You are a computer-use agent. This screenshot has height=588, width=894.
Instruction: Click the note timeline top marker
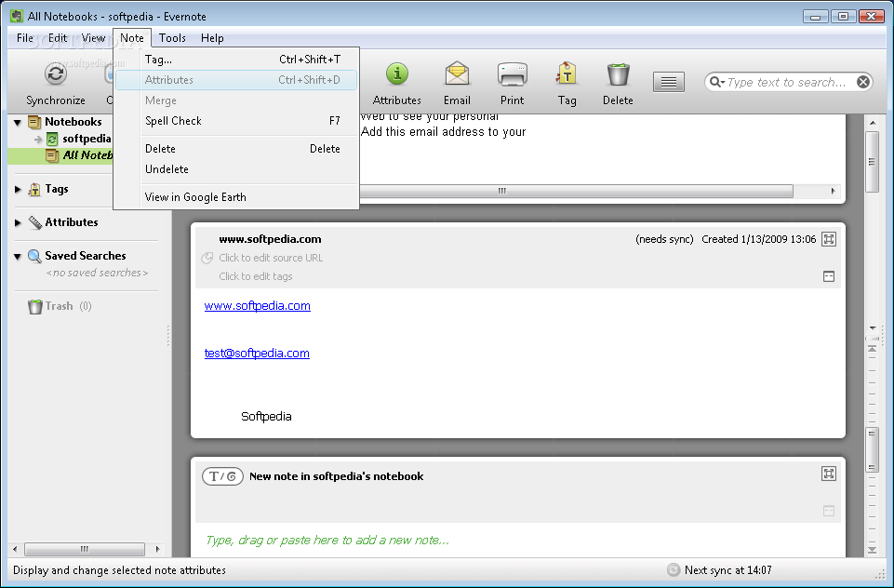pyautogui.click(x=873, y=349)
